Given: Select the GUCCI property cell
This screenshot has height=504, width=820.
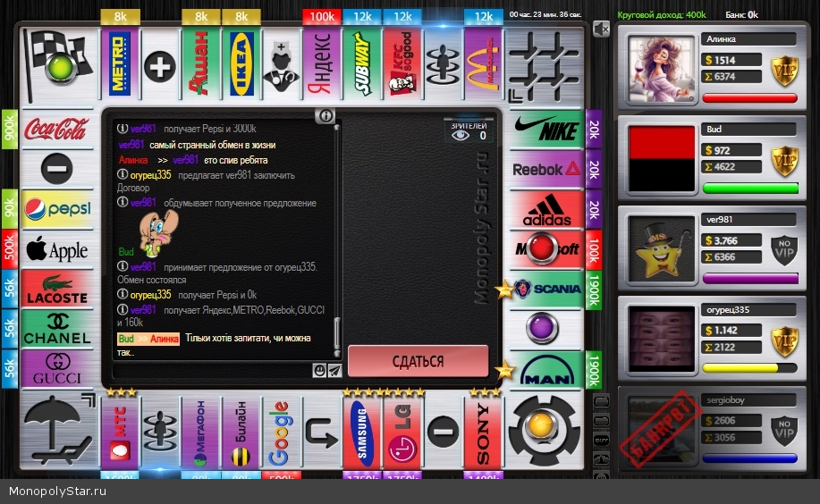Looking at the screenshot, I should coord(57,368).
